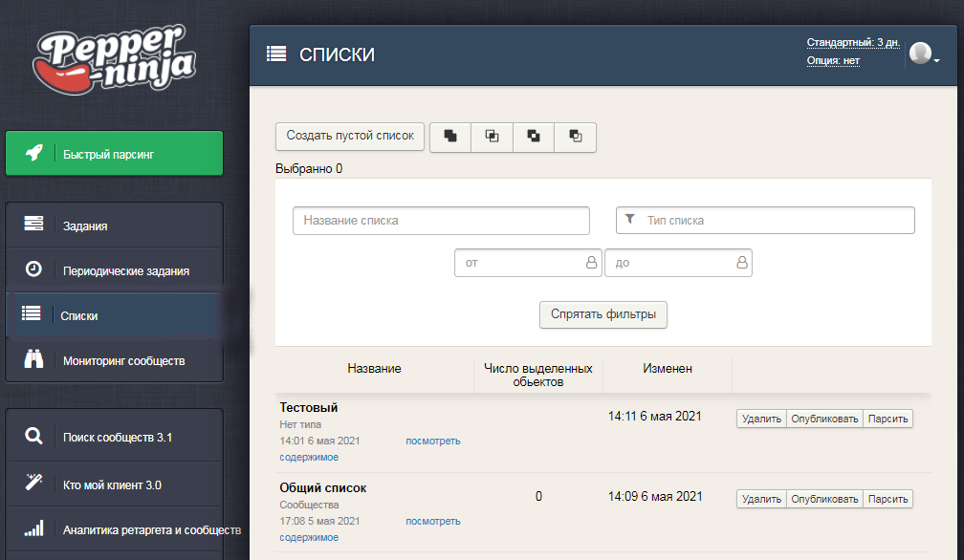The width and height of the screenshot is (964, 560).
Task: Click the user icon in 'от' field
Action: tap(591, 262)
